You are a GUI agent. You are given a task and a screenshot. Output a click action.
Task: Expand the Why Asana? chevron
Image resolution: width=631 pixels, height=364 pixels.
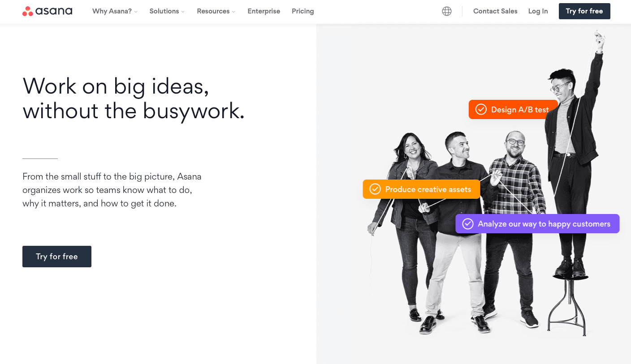[136, 12]
